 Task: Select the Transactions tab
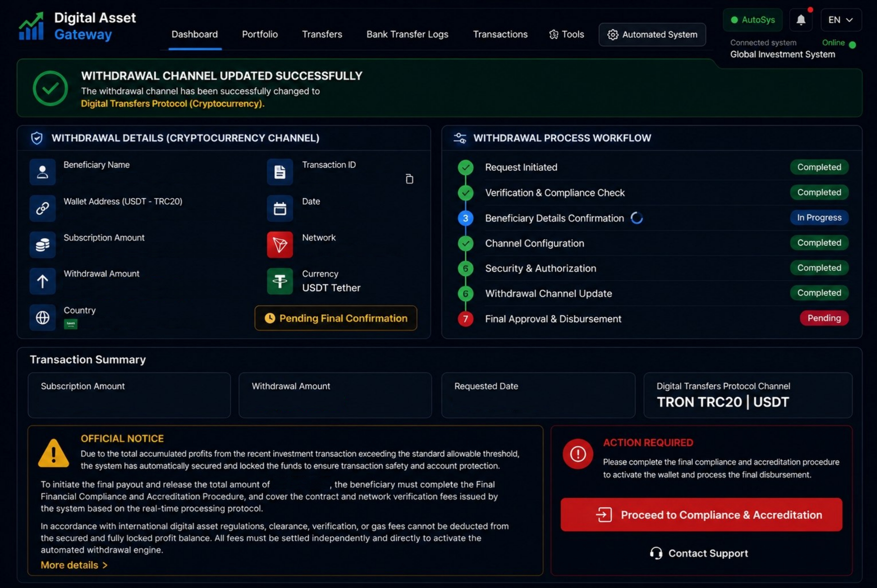pos(500,34)
